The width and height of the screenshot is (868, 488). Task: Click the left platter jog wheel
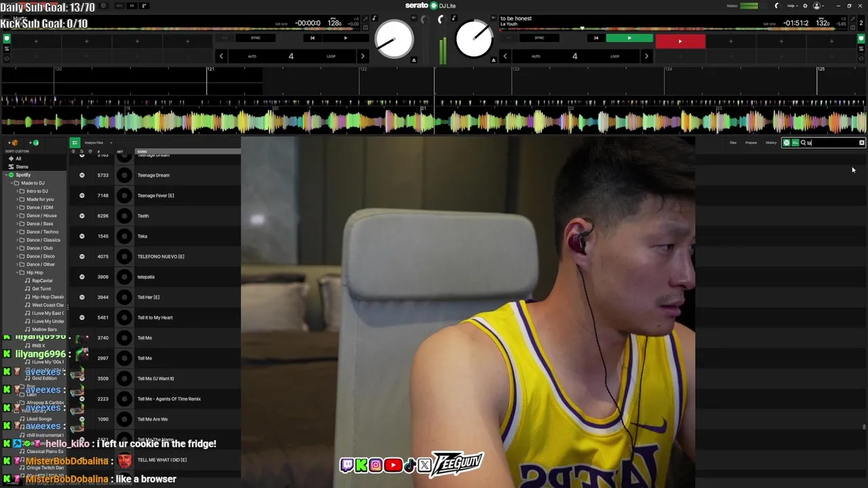pos(394,39)
